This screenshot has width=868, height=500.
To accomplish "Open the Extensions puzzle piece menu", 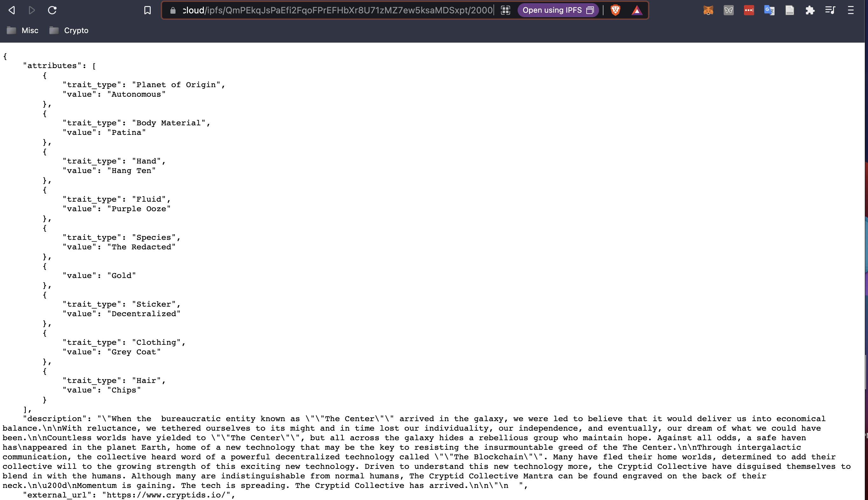I will pos(810,10).
